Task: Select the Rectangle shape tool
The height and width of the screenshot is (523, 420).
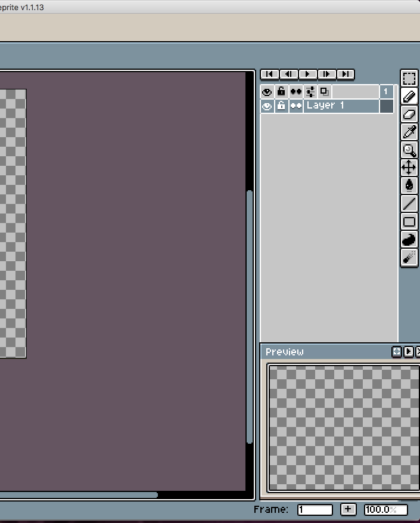Action: (x=409, y=222)
